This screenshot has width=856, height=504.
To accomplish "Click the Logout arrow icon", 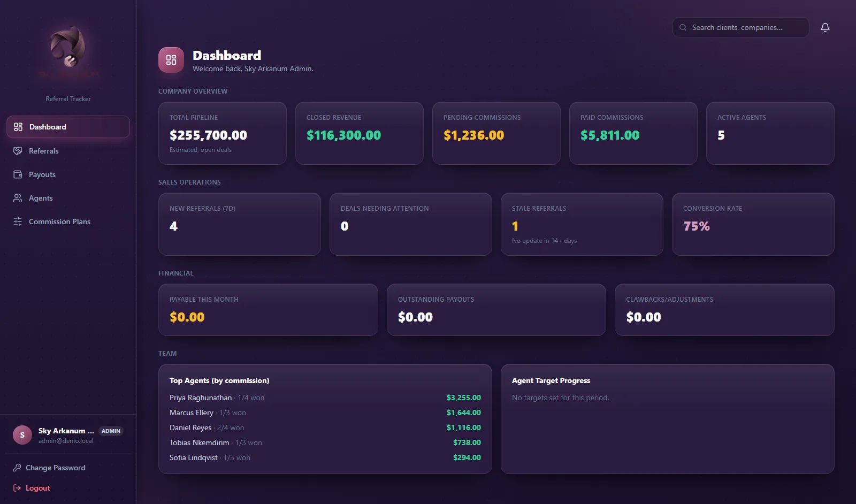I will (17, 488).
